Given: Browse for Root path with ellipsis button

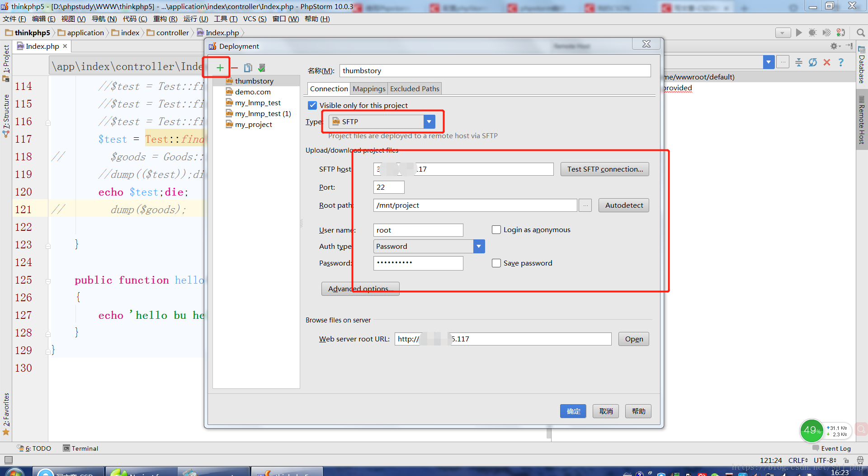Looking at the screenshot, I should pos(585,205).
